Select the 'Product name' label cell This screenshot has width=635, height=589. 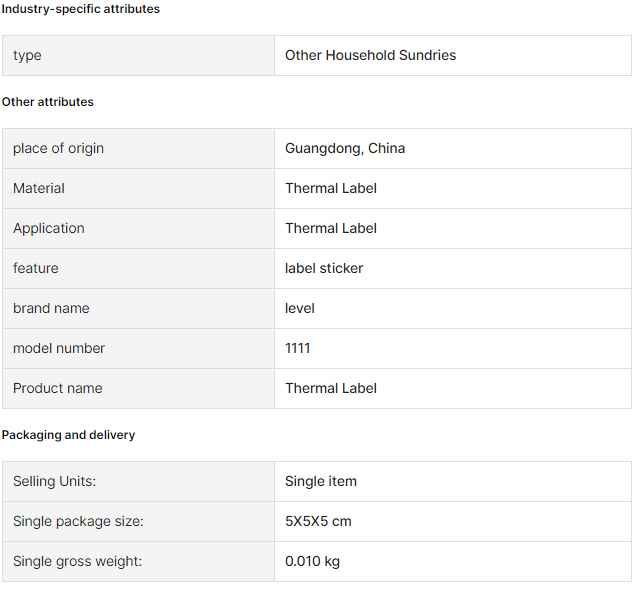coord(138,389)
